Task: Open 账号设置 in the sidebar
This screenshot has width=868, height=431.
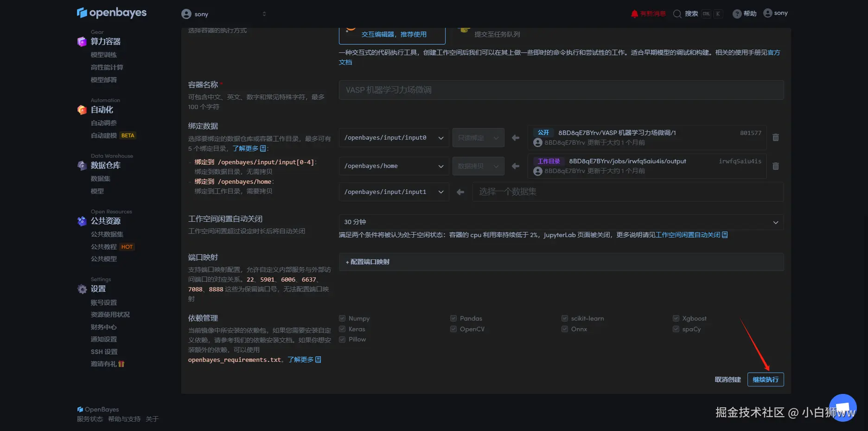Action: 104,302
